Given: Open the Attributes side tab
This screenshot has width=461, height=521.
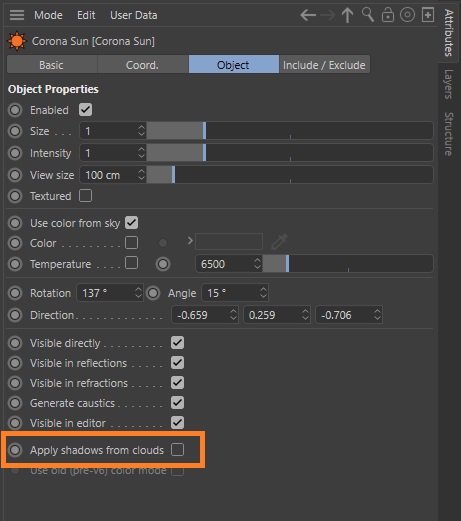Looking at the screenshot, I should (x=449, y=33).
